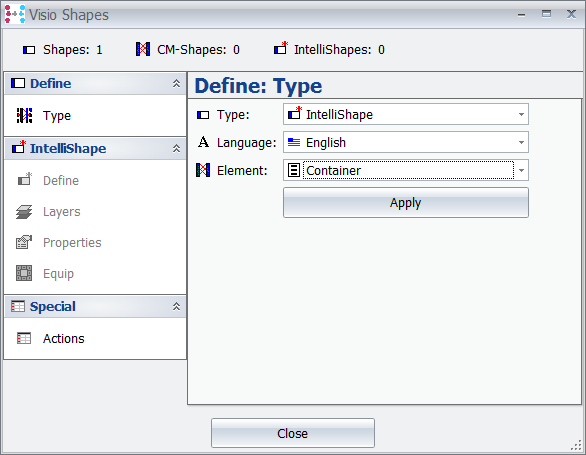Viewport: 586px width, 455px height.
Task: Click the IntelliShapes icon in header
Action: point(281,48)
